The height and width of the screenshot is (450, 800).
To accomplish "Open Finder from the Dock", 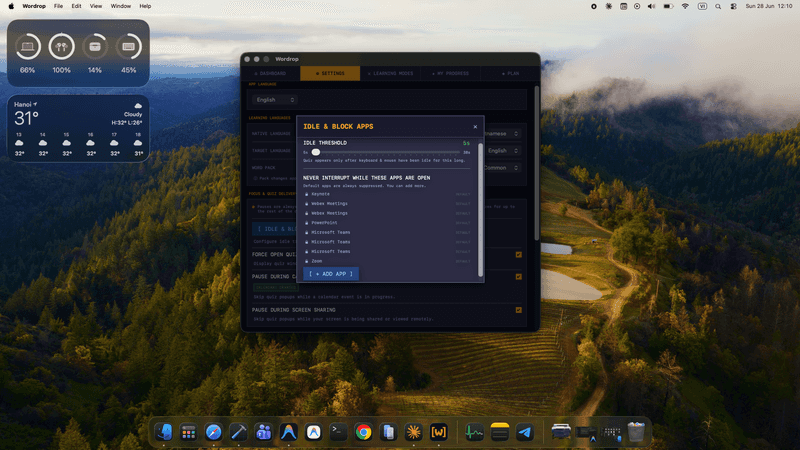I will point(164,432).
